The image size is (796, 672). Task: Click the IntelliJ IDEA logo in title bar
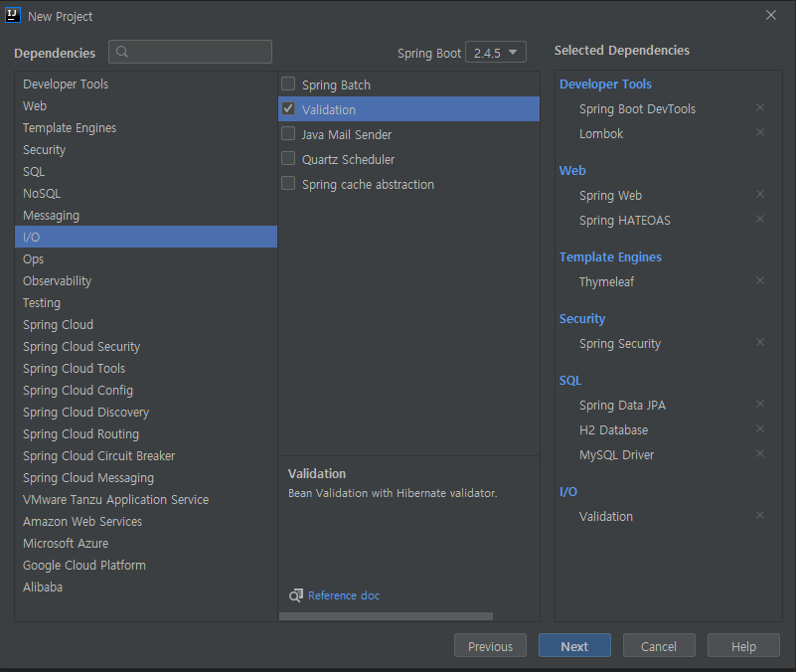click(13, 15)
